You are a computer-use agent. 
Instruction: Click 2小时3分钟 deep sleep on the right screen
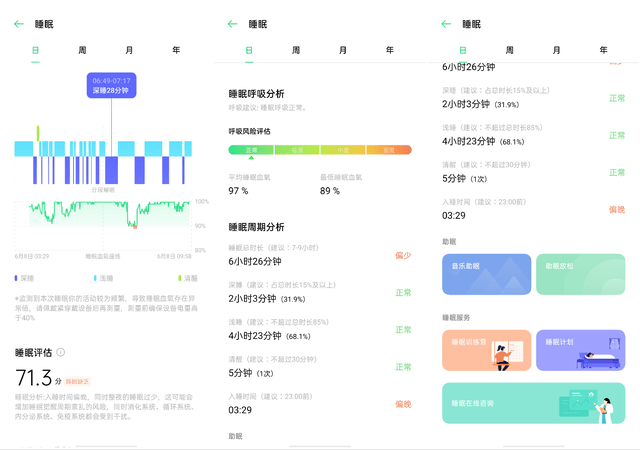coord(466,104)
